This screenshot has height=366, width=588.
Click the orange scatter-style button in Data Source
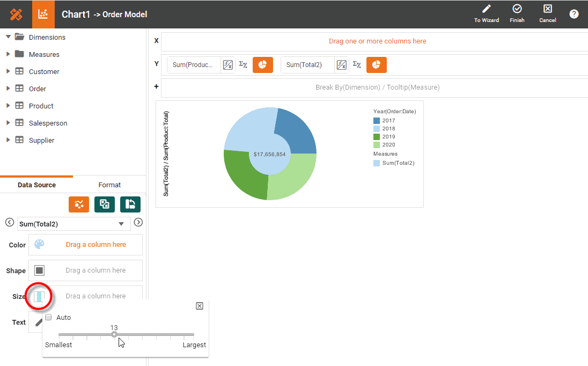click(79, 204)
